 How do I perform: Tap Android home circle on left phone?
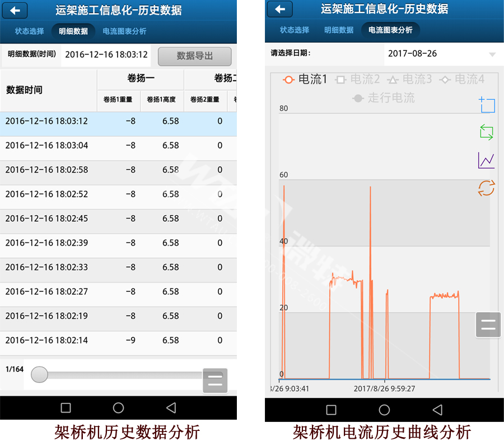click(118, 408)
